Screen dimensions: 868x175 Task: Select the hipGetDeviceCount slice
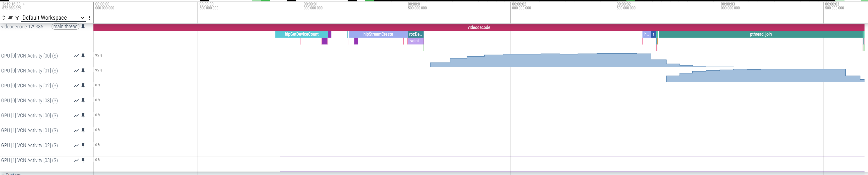[301, 34]
